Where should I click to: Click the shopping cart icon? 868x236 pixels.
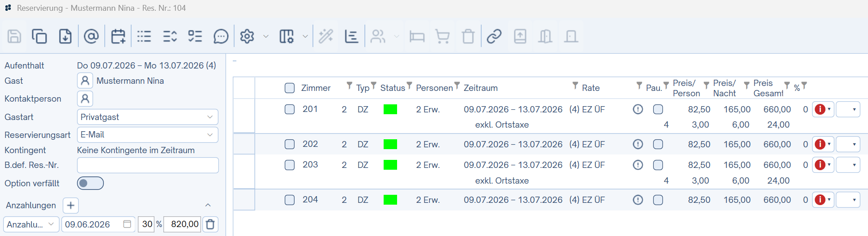pyautogui.click(x=443, y=36)
